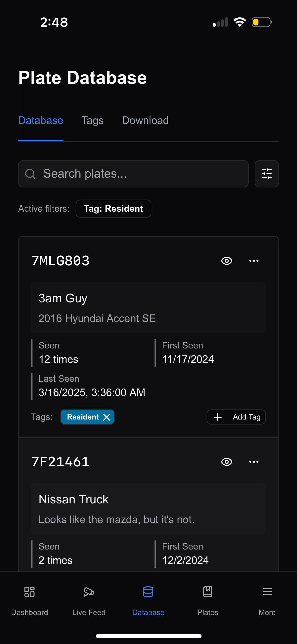Select the Database tab at top

coord(41,120)
